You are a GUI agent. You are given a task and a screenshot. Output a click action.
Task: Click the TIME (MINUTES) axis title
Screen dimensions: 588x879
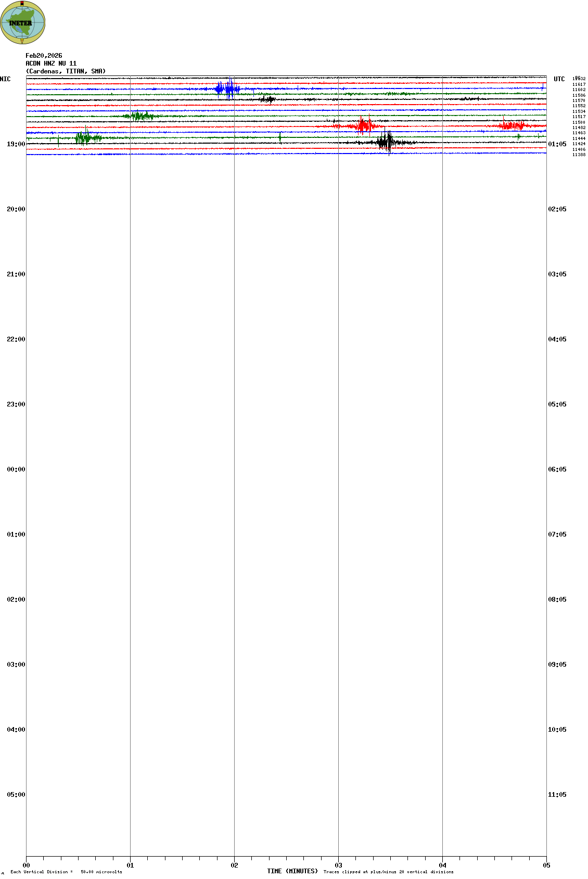coord(292,871)
